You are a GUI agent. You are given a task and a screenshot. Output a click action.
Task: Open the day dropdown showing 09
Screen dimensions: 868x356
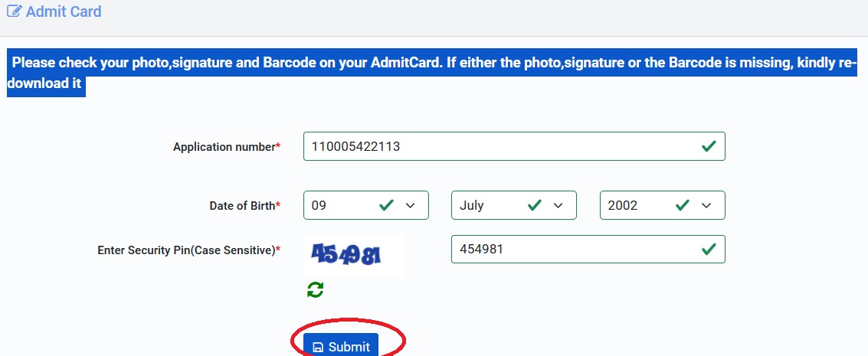366,205
